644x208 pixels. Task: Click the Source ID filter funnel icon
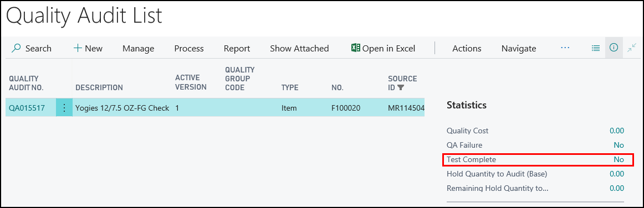point(401,87)
